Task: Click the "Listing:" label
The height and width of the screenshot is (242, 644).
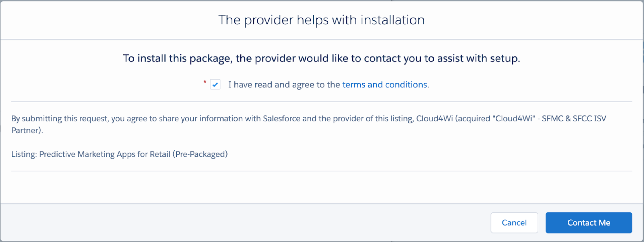Action: pos(24,154)
